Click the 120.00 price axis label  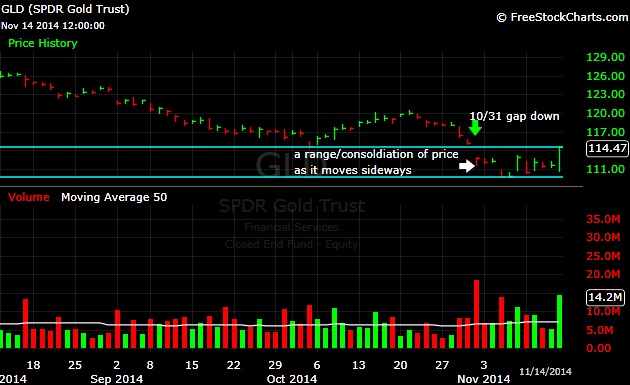(x=605, y=113)
